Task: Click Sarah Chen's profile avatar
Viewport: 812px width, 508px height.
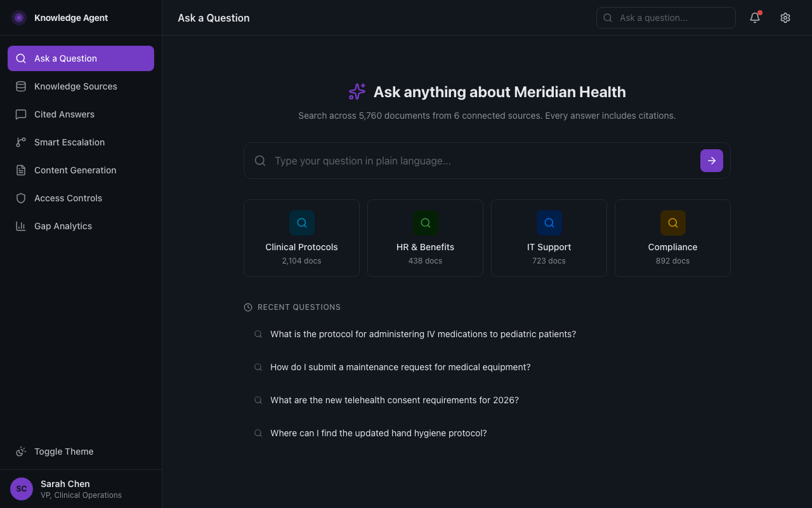Action: coord(21,488)
